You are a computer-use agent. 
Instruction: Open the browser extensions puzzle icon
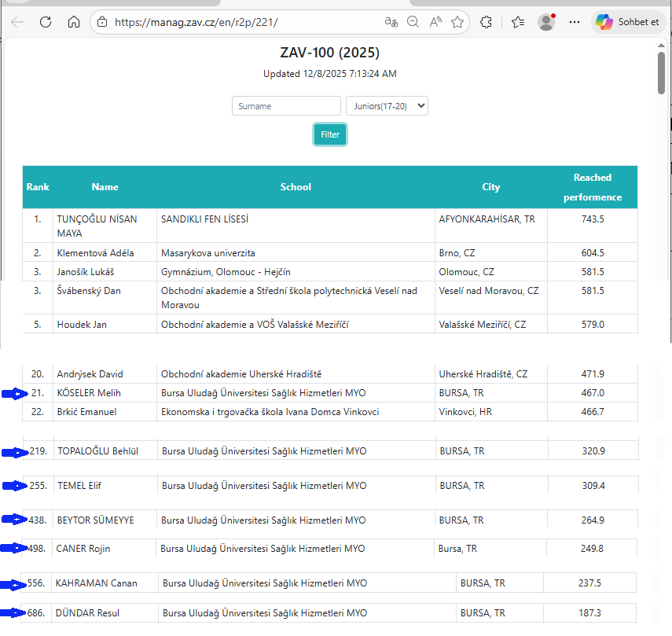point(487,22)
